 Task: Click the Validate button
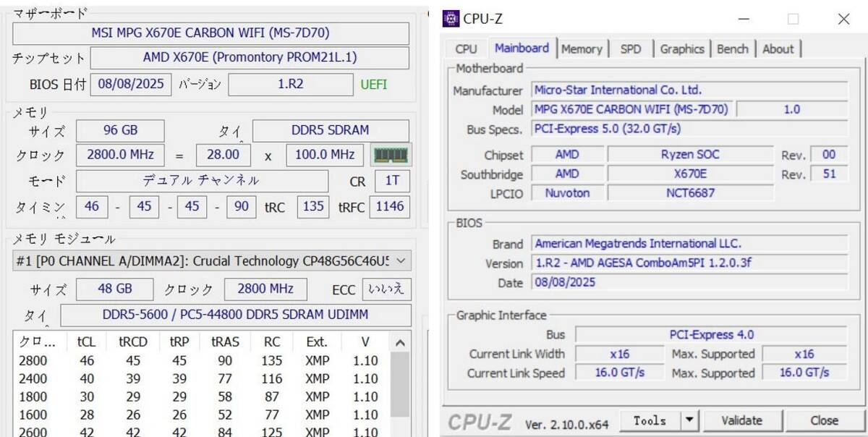(741, 420)
